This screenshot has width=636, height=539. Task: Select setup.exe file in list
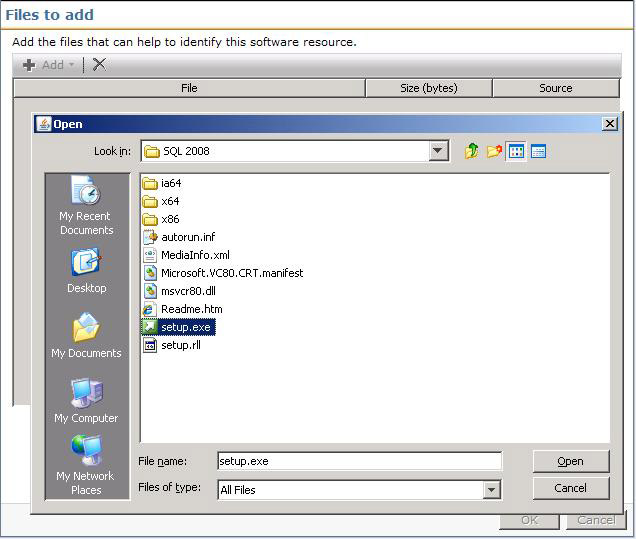point(178,327)
